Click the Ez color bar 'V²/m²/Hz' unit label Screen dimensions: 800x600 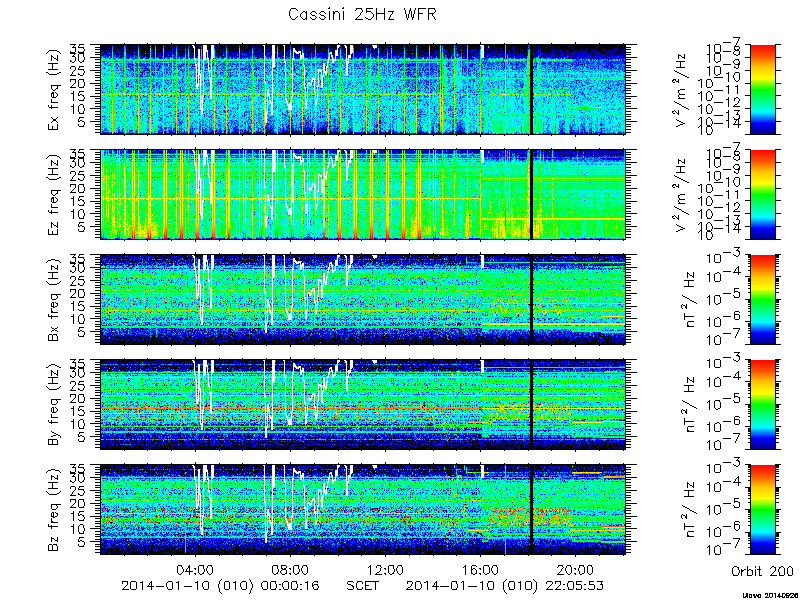[683, 194]
